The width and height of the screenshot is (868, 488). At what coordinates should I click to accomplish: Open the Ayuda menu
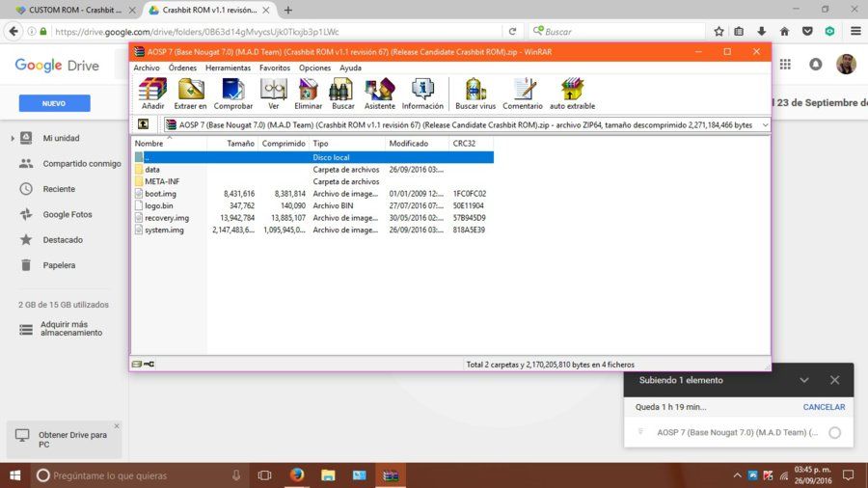(350, 68)
